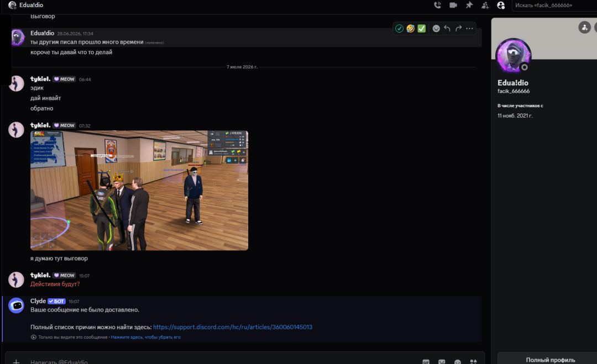React with the teal circle checkmark
Viewport: 597px width, 364px height.
click(400, 29)
